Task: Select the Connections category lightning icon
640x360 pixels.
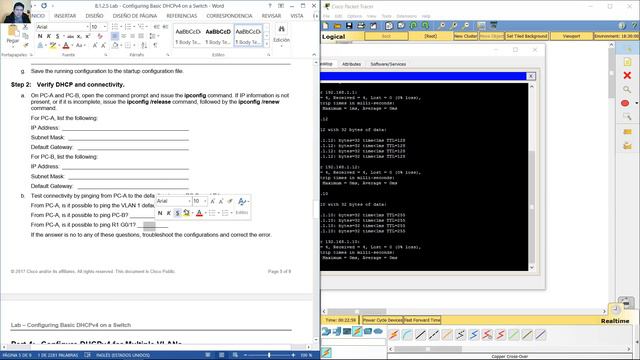Action: point(357,331)
